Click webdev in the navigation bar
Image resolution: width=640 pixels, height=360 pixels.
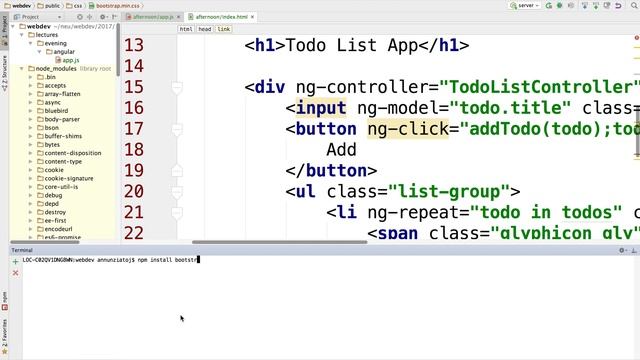pyautogui.click(x=18, y=6)
